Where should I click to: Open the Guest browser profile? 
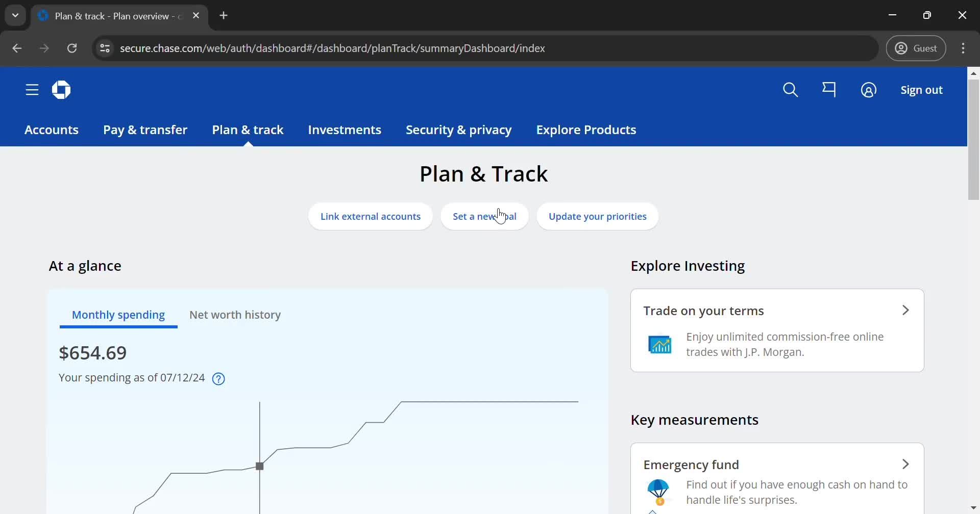(x=916, y=48)
